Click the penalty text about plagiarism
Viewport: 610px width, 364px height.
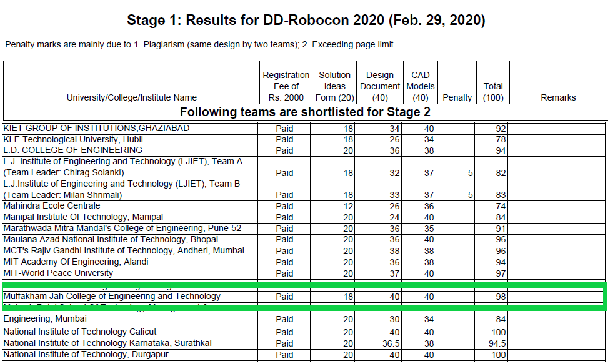pos(200,44)
